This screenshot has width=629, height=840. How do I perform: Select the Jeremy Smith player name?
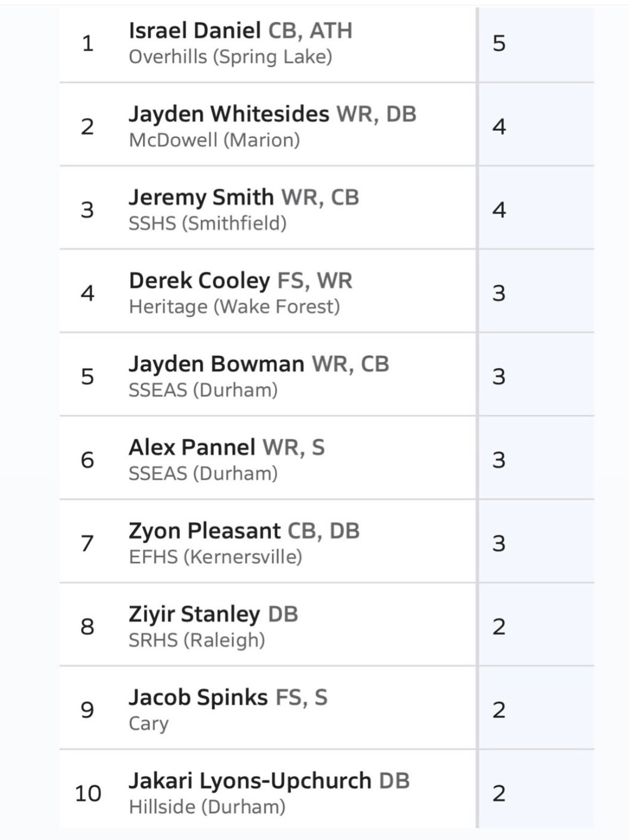coord(201,197)
